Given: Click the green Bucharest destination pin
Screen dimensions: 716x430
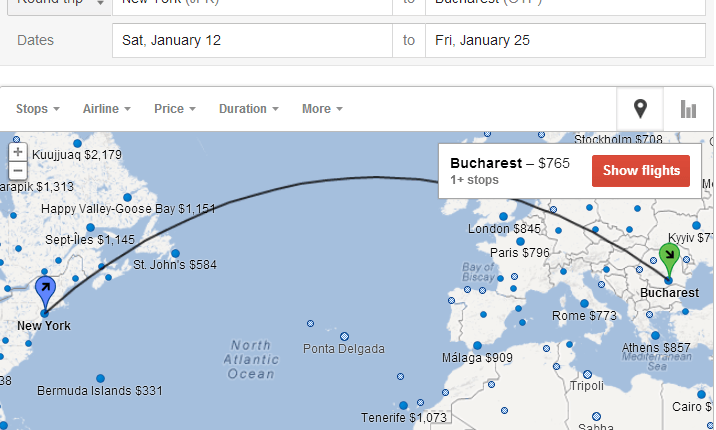Looking at the screenshot, I should (669, 258).
